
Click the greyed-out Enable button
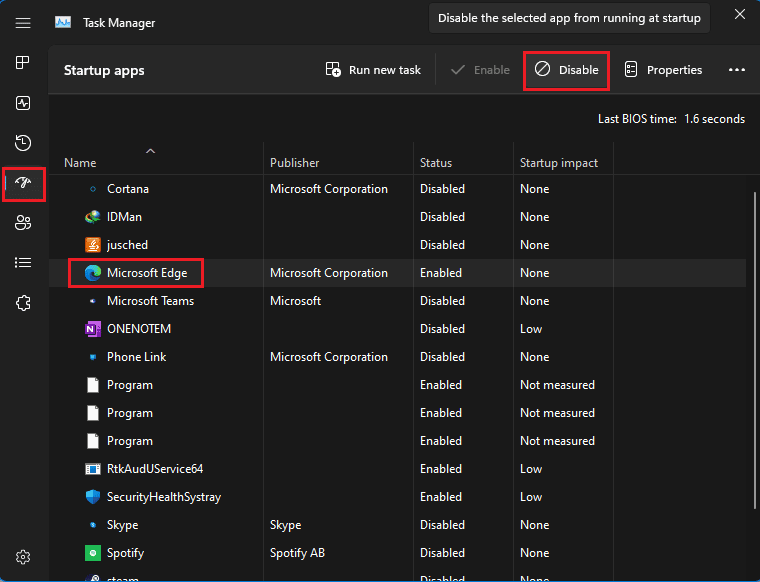point(480,70)
